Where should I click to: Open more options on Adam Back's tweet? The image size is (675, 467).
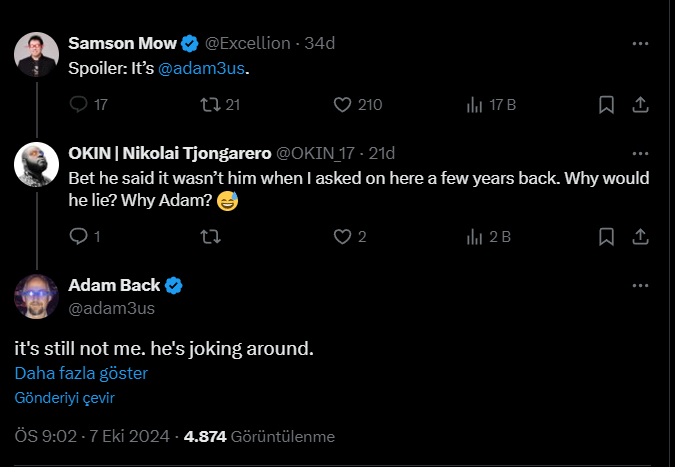641,286
